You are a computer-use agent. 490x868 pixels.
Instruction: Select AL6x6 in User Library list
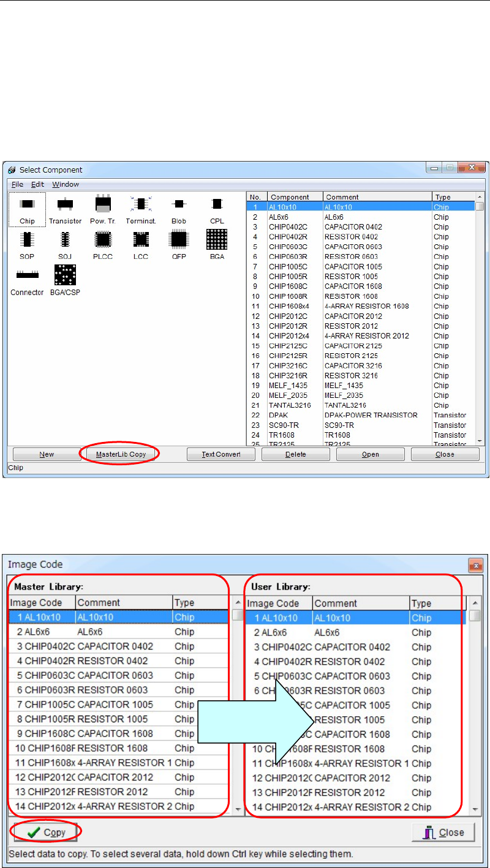356,632
